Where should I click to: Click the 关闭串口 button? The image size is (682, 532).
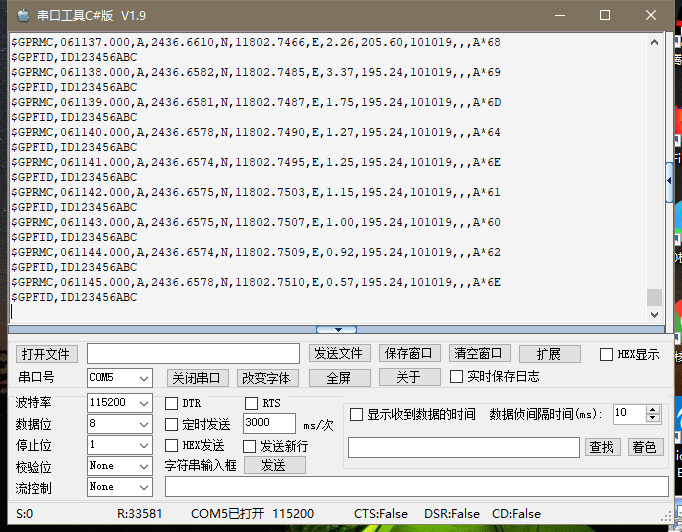(196, 378)
